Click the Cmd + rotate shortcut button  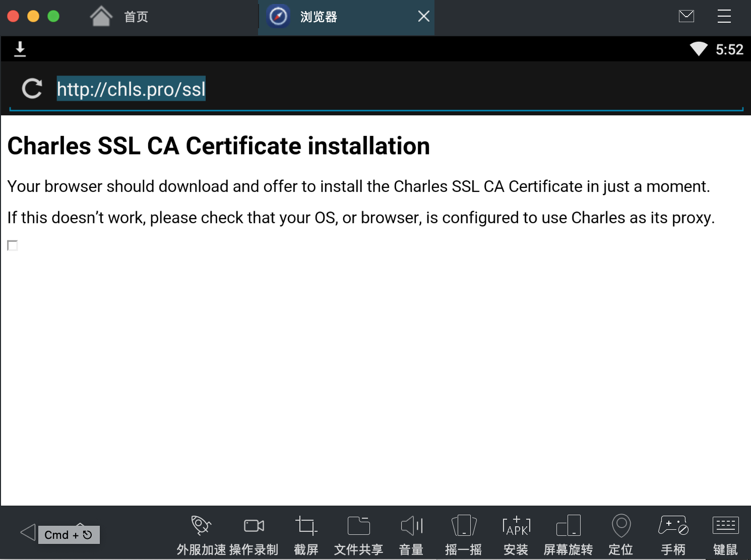click(69, 535)
